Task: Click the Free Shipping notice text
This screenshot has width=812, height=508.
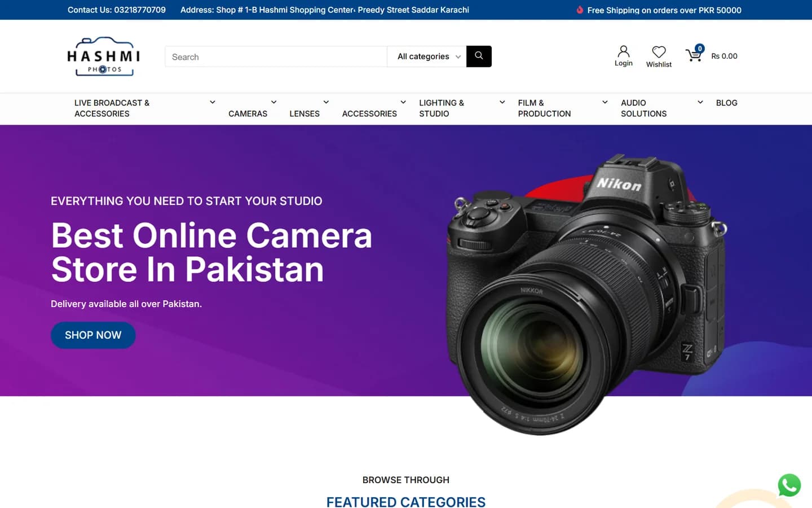Action: pos(664,10)
